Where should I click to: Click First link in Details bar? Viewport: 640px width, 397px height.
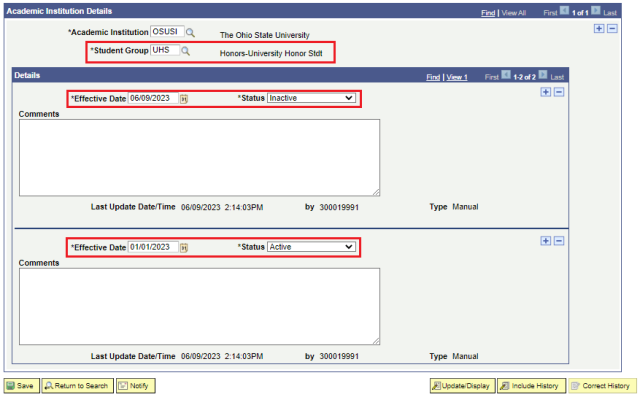491,77
